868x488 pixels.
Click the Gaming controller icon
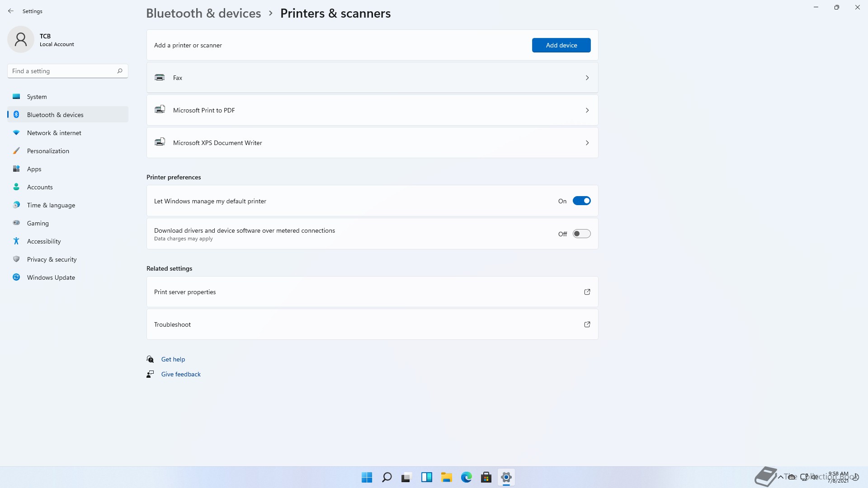pos(16,223)
